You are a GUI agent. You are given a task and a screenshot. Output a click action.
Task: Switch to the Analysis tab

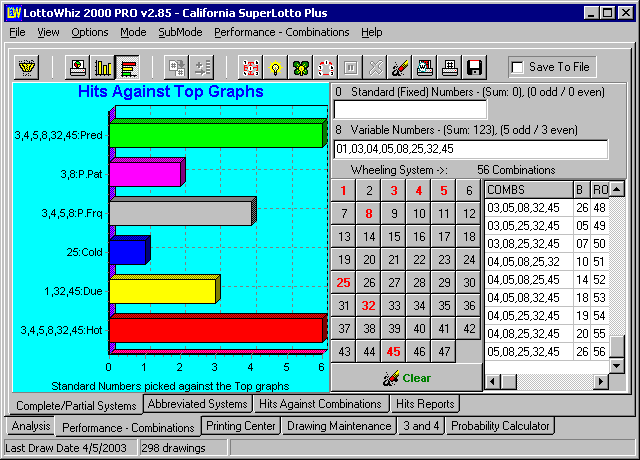31,426
